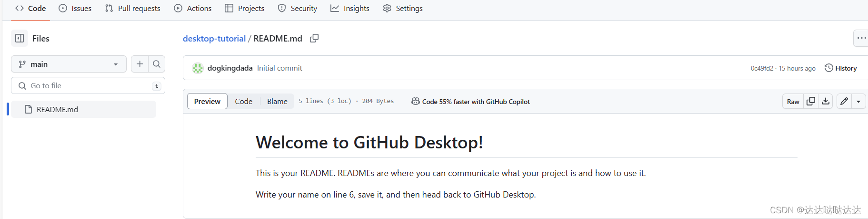Click the 'Welcome to GitHub Desktop!' heading

(x=369, y=142)
